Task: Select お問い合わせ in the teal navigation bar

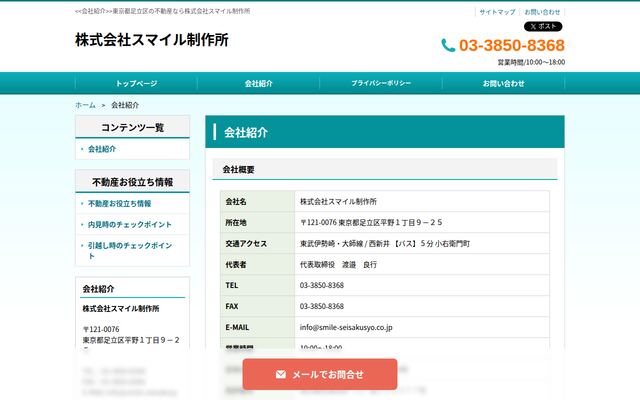Action: 503,83
